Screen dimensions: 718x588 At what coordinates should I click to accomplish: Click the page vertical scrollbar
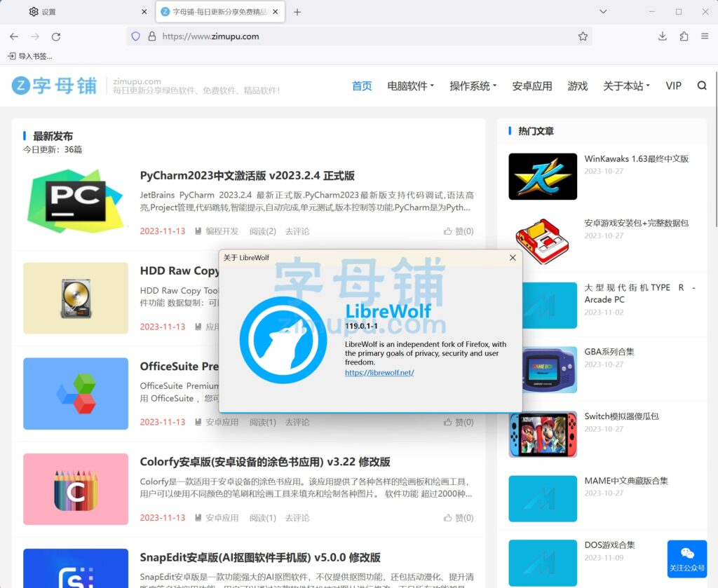pyautogui.click(x=716, y=149)
